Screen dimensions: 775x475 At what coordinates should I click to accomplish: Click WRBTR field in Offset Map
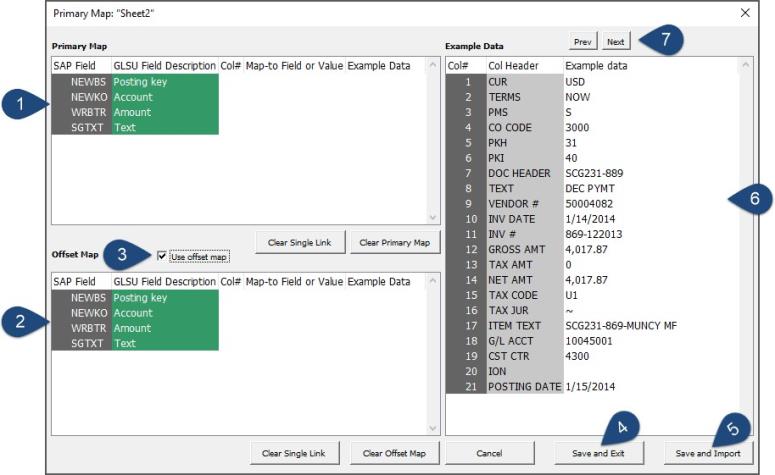coord(88,328)
